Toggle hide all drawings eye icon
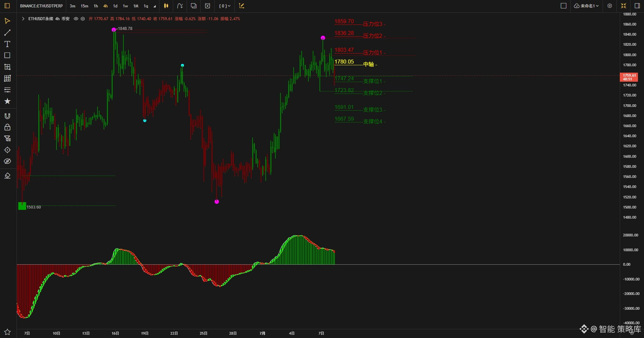Image resolution: width=644 pixels, height=338 pixels. tap(7, 161)
